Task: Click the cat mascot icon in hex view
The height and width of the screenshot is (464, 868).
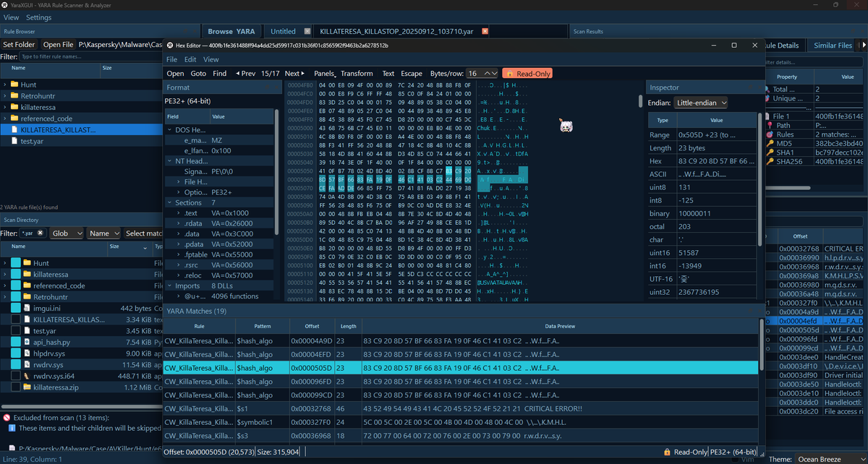Action: (x=566, y=126)
